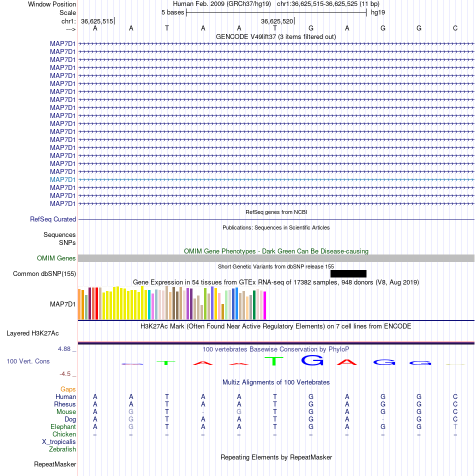Click the large red A in PhyloP track
The width and height of the screenshot is (475, 476).
tap(347, 362)
